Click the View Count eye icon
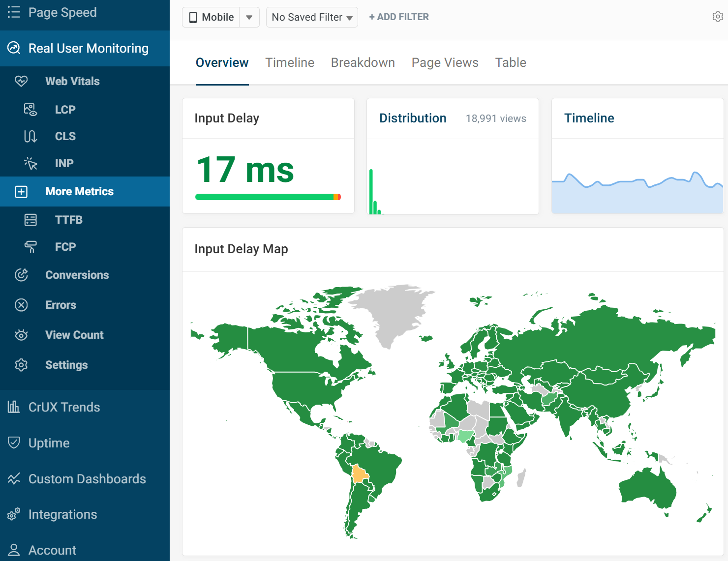This screenshot has width=728, height=561. click(x=21, y=335)
